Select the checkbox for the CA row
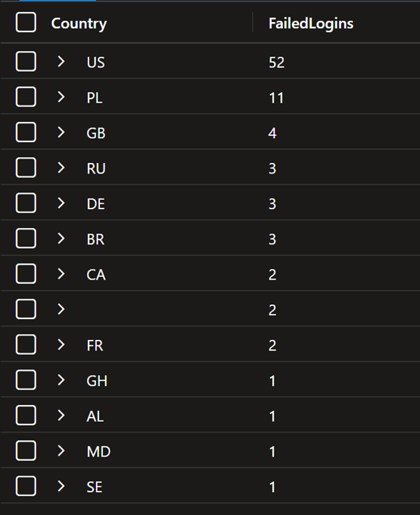The width and height of the screenshot is (420, 515). 25,274
